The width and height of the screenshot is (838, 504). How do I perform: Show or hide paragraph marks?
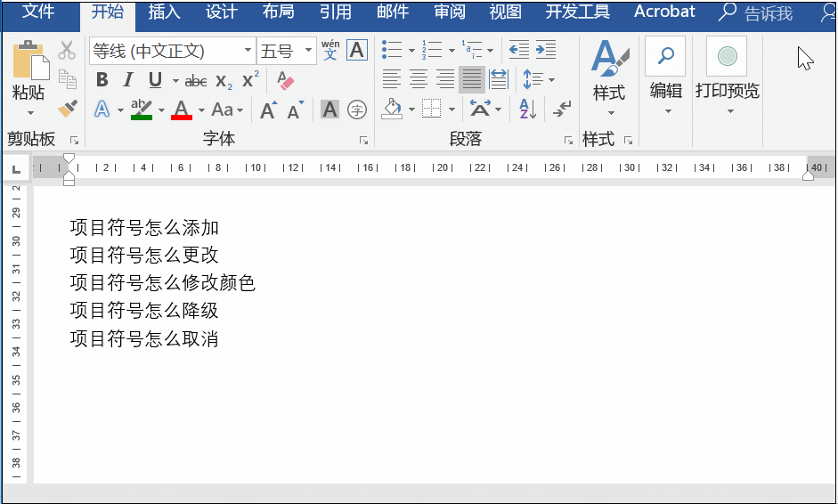(x=562, y=109)
